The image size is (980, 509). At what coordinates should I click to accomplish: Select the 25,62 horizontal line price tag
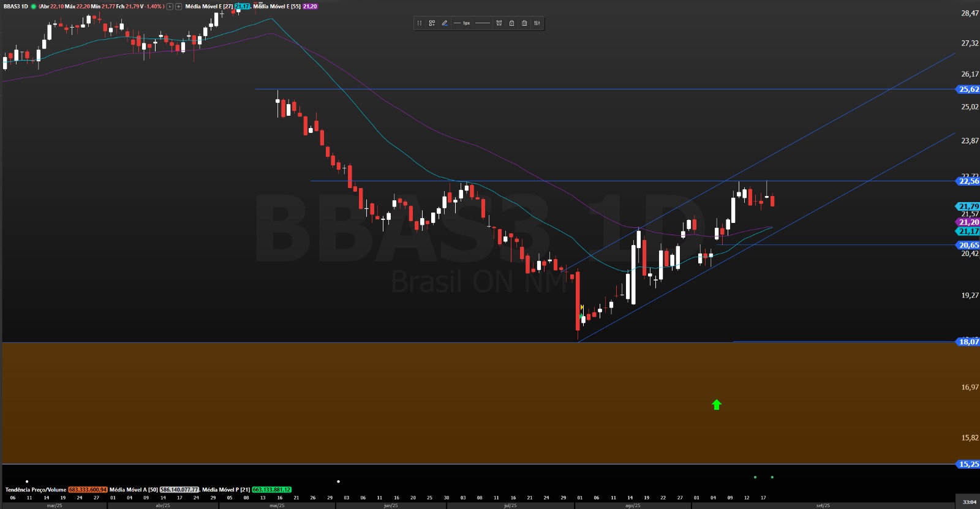[968, 89]
